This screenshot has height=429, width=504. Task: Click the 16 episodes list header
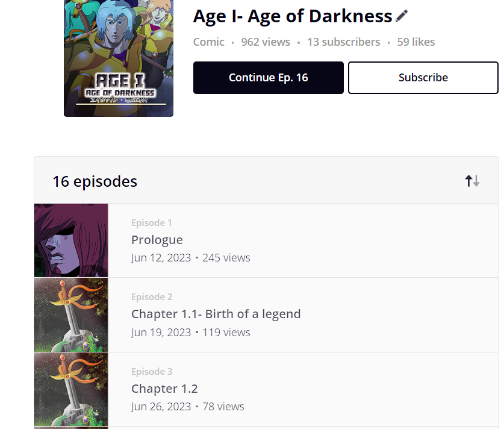[x=95, y=181]
